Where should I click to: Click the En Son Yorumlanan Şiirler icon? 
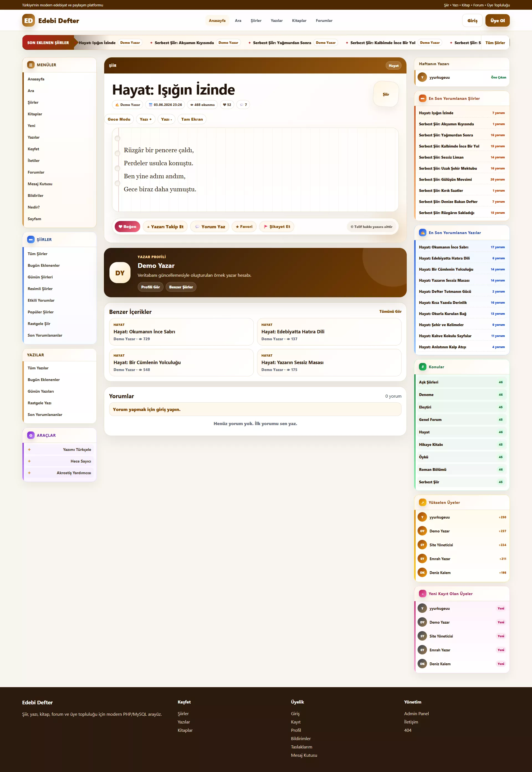click(x=423, y=98)
